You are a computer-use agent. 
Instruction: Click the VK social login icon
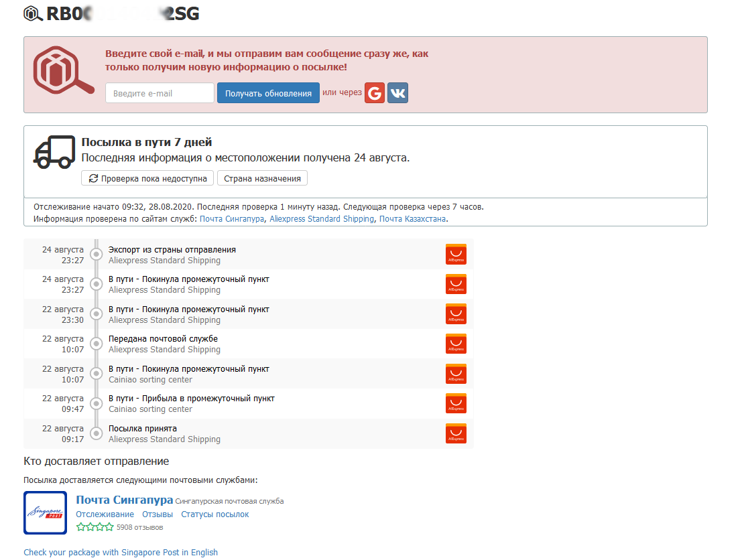pos(397,93)
